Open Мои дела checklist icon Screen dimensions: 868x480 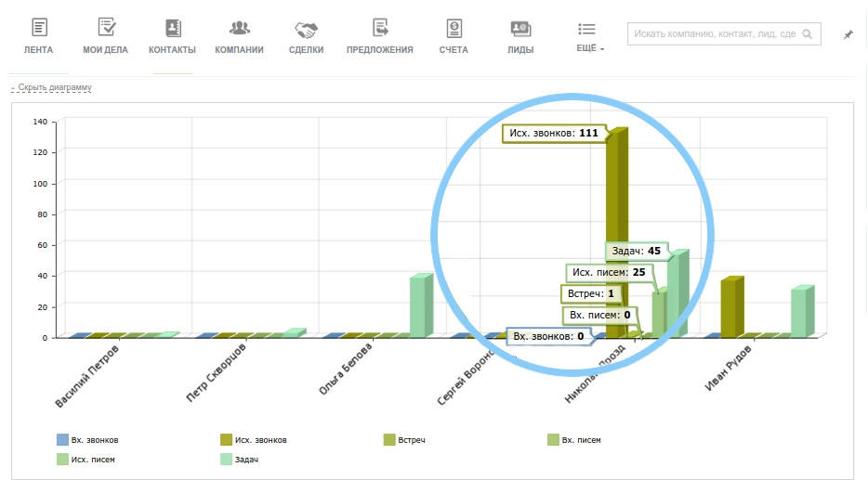106,27
